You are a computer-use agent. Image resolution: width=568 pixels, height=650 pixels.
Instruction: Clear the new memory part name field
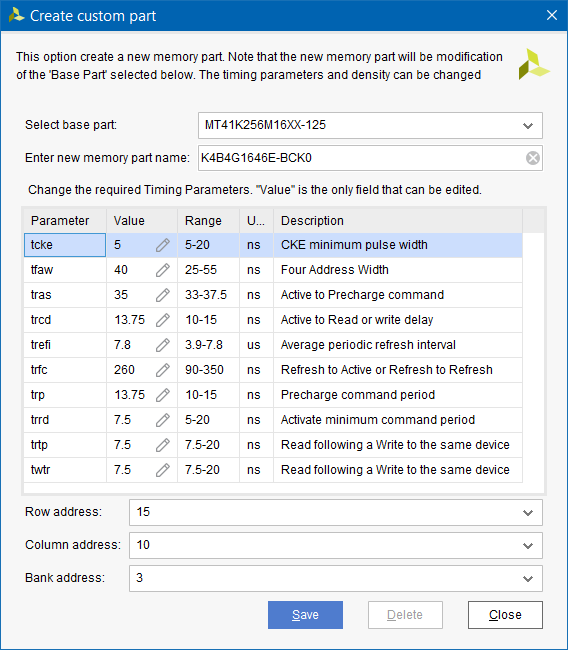533,158
